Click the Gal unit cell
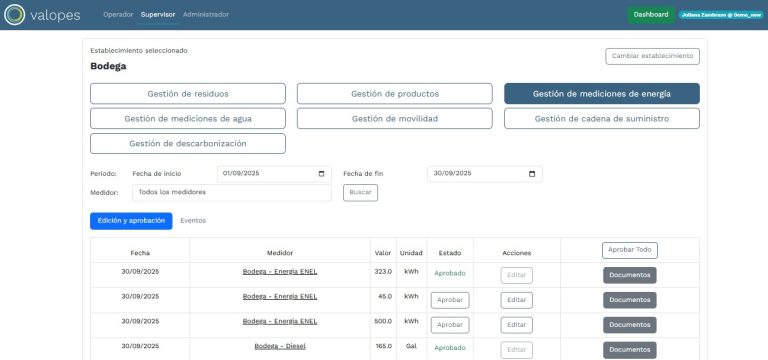The width and height of the screenshot is (768, 360). tap(411, 346)
